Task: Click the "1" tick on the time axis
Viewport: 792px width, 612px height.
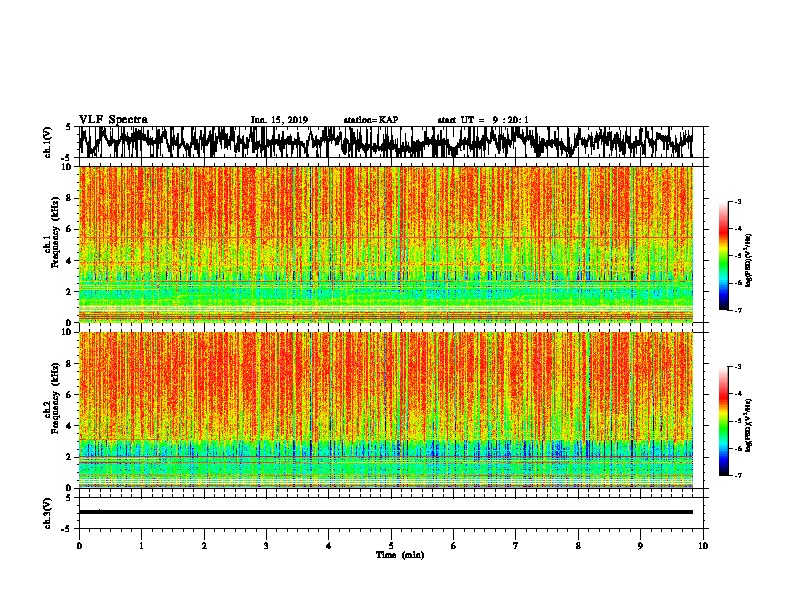Action: click(141, 546)
